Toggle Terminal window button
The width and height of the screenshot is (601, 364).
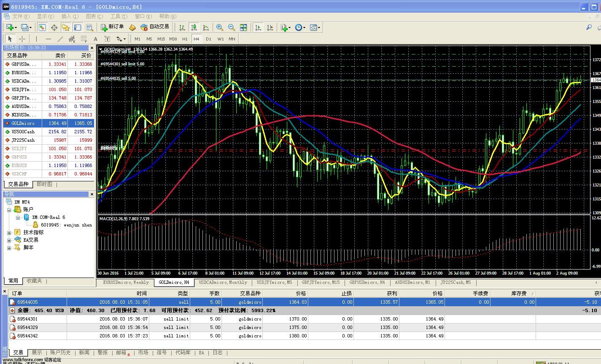(78, 27)
